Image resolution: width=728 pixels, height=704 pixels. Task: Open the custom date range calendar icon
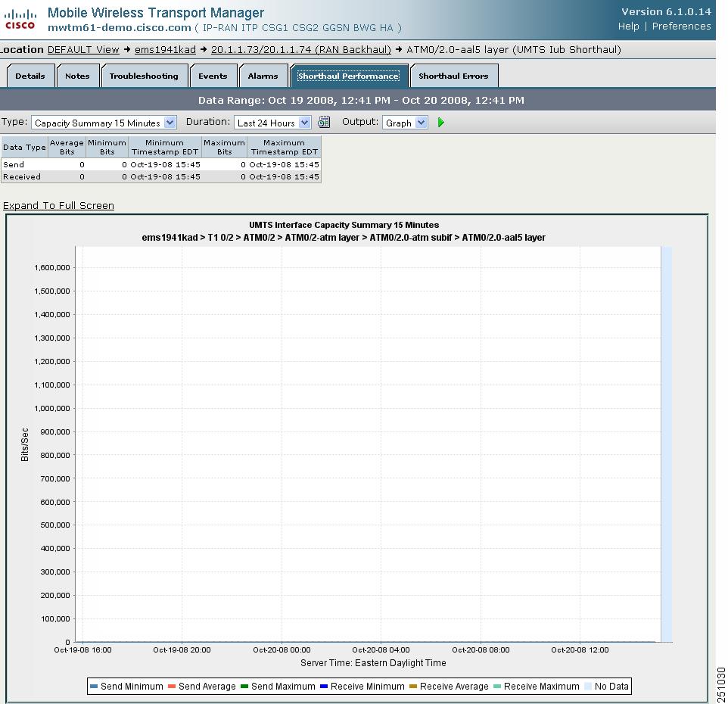point(324,123)
